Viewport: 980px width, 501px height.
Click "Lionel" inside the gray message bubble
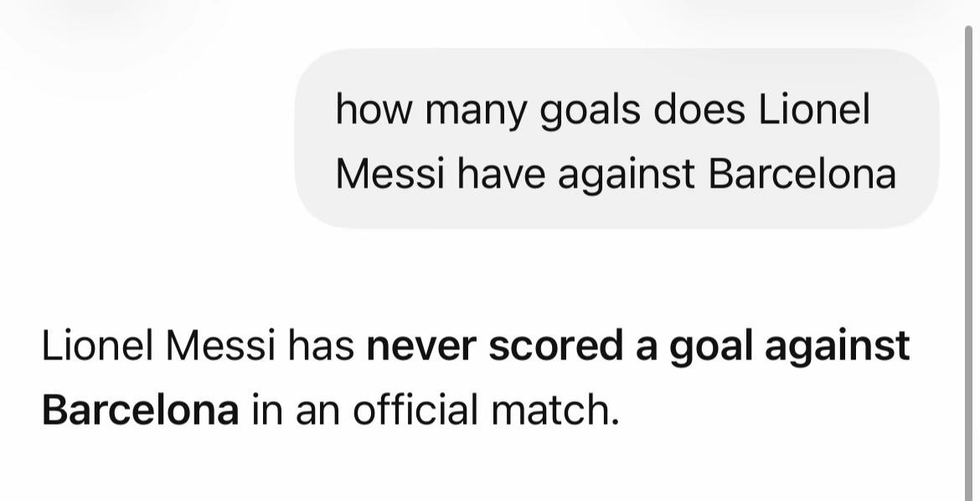pyautogui.click(x=814, y=110)
